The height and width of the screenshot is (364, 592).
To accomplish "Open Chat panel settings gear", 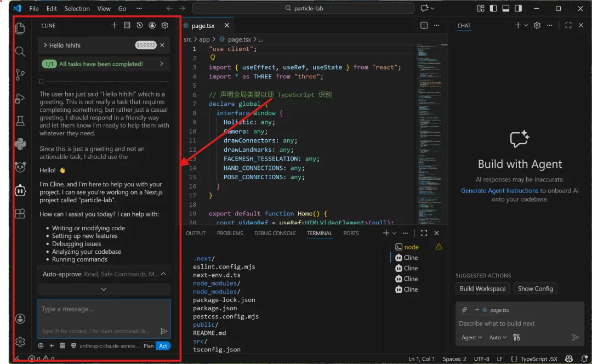I will [x=537, y=25].
